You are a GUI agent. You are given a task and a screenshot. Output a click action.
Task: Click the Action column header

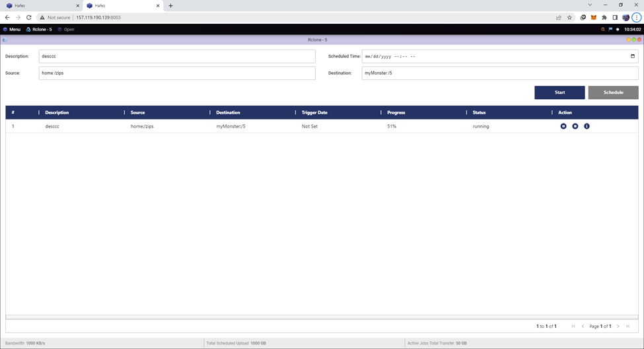(565, 112)
